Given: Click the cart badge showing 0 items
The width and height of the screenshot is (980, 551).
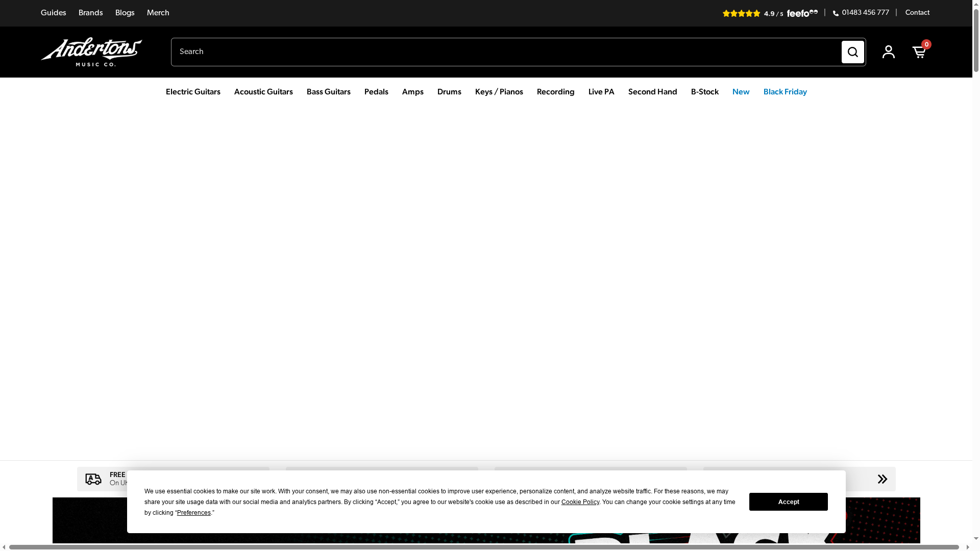Looking at the screenshot, I should coord(926,44).
